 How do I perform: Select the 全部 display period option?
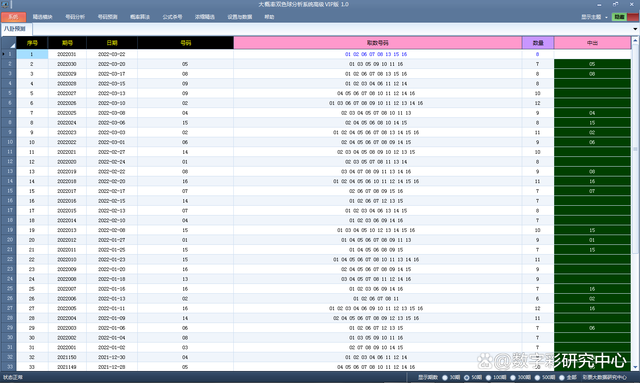pos(568,377)
